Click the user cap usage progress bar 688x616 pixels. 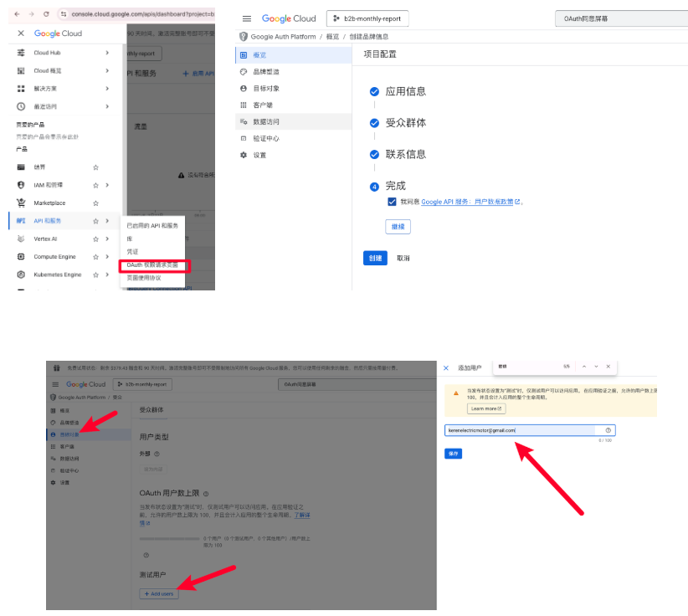pyautogui.click(x=169, y=538)
